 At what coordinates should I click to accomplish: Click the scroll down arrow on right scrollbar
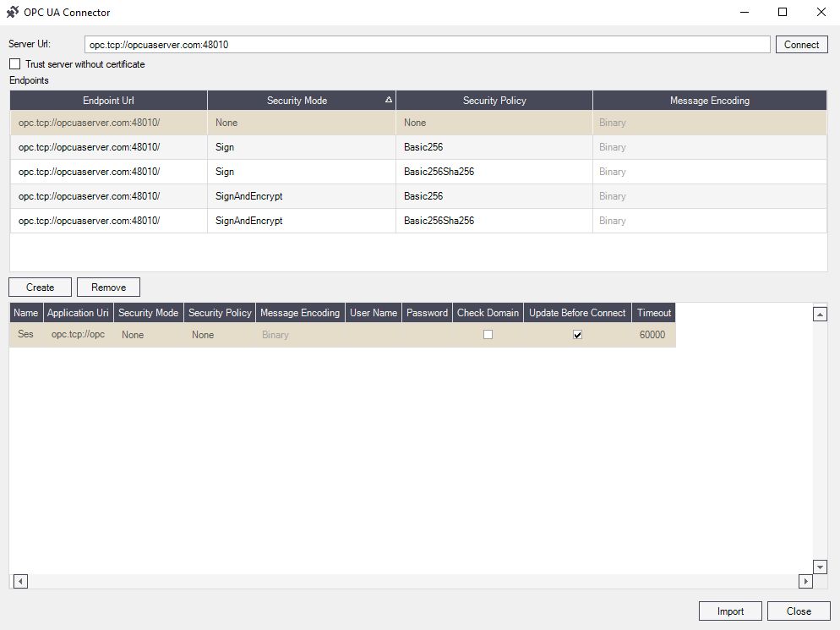click(819, 566)
